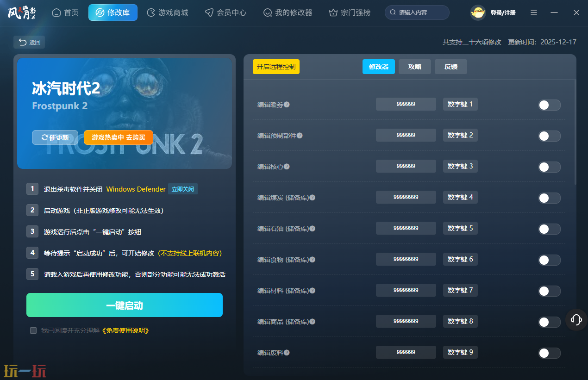Click the cheat list vertical scrollbar

[x=575, y=132]
